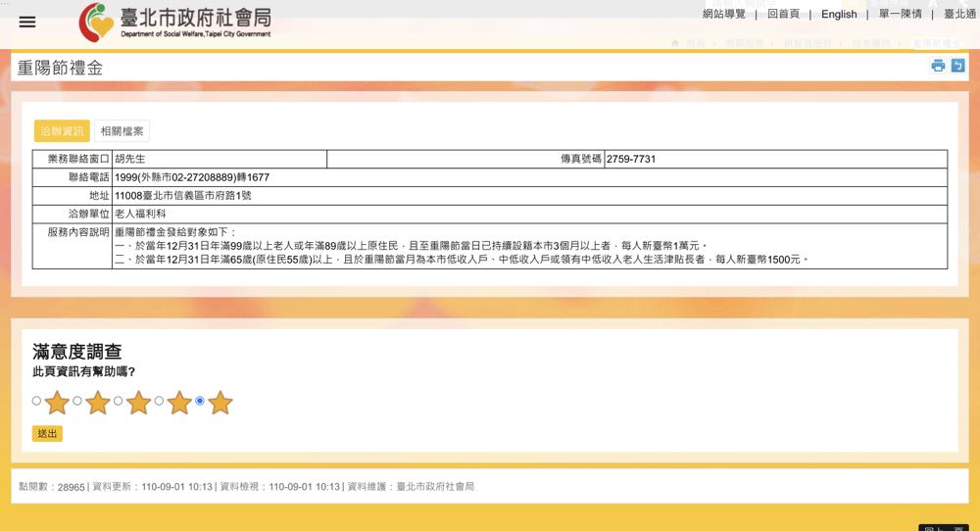The width and height of the screenshot is (980, 531).
Task: Submit the survey with 送出 button
Action: (47, 434)
